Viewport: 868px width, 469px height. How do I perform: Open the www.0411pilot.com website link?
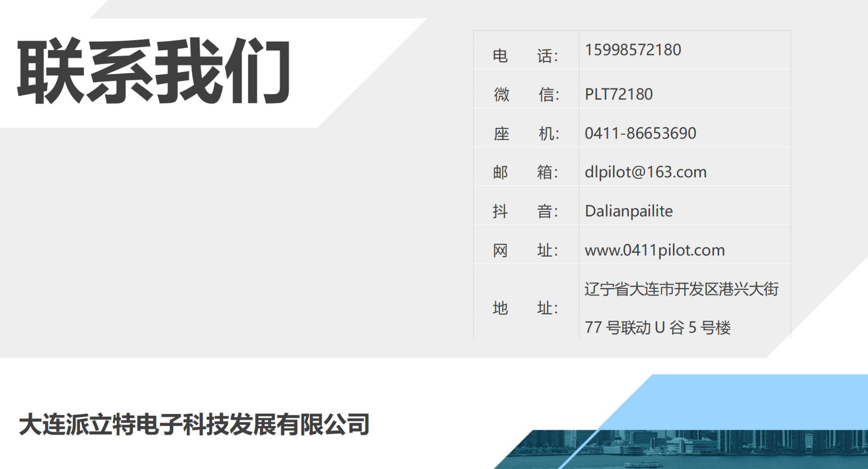[x=654, y=250]
